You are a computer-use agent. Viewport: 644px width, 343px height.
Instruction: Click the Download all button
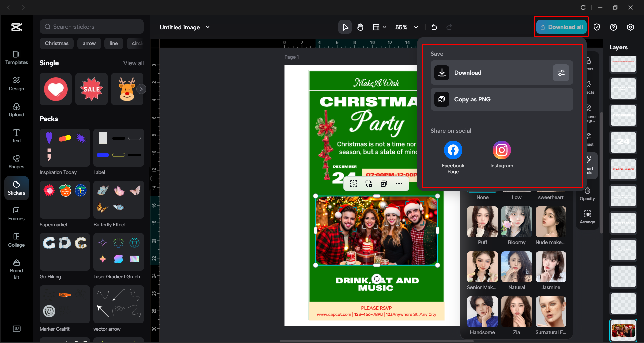click(x=561, y=27)
